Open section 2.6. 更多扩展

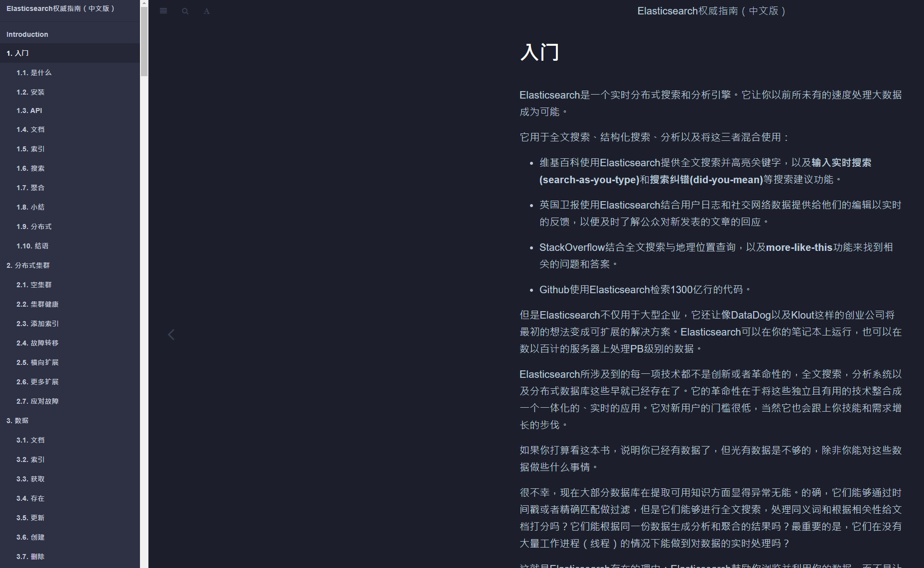(x=70, y=382)
